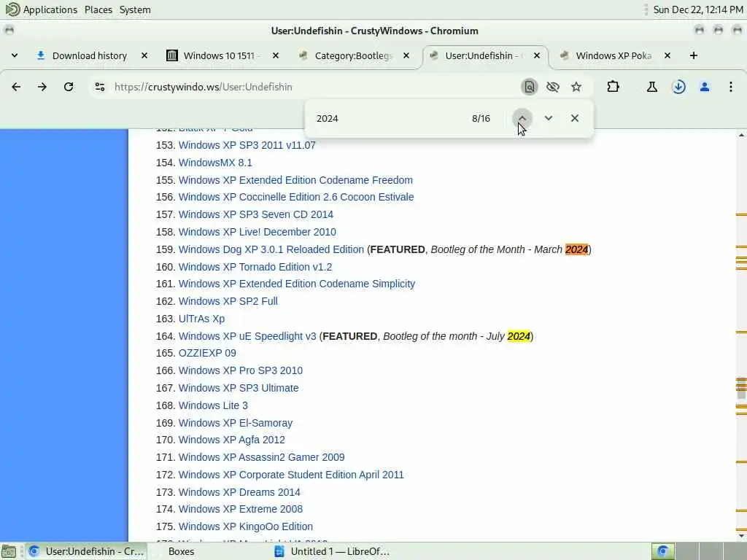Open the profile avatar menu
747x560 pixels.
tap(705, 87)
